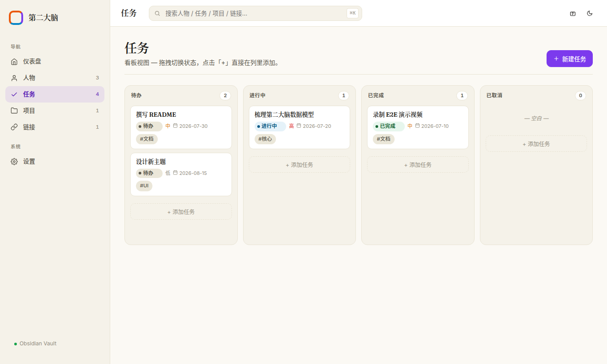The height and width of the screenshot is (364, 607).
Task: Click calendar icon on 撰写 README card
Action: point(175,126)
